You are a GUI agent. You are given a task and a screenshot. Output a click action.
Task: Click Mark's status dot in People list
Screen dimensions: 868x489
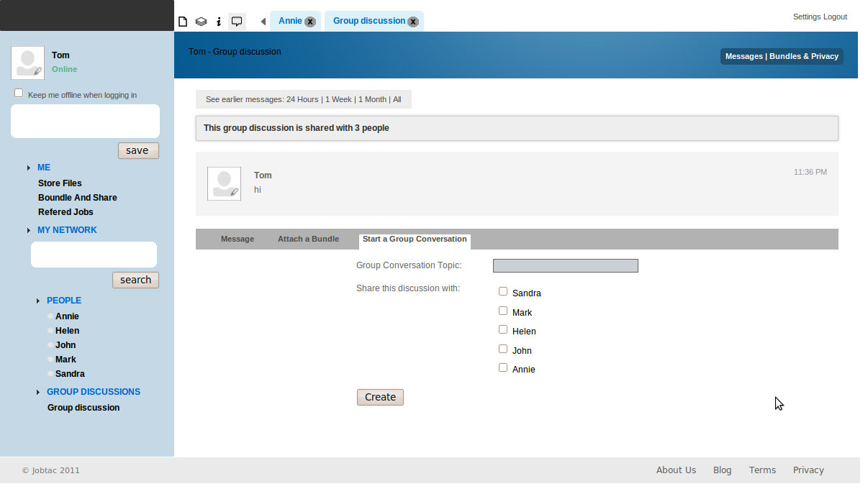tap(50, 360)
